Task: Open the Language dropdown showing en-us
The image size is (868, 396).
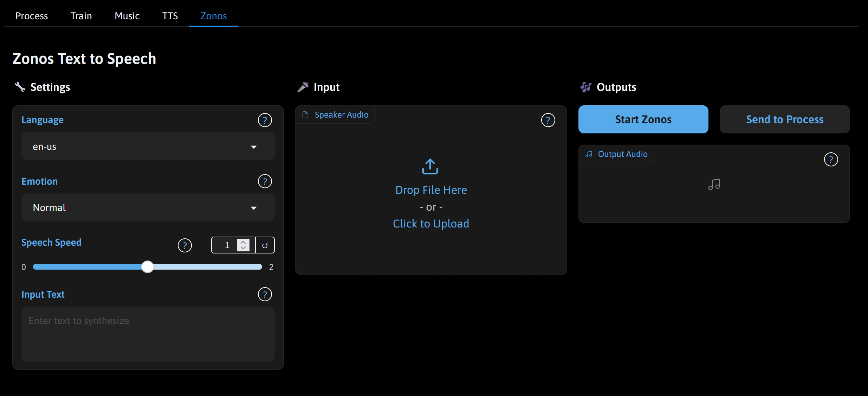Action: click(148, 147)
